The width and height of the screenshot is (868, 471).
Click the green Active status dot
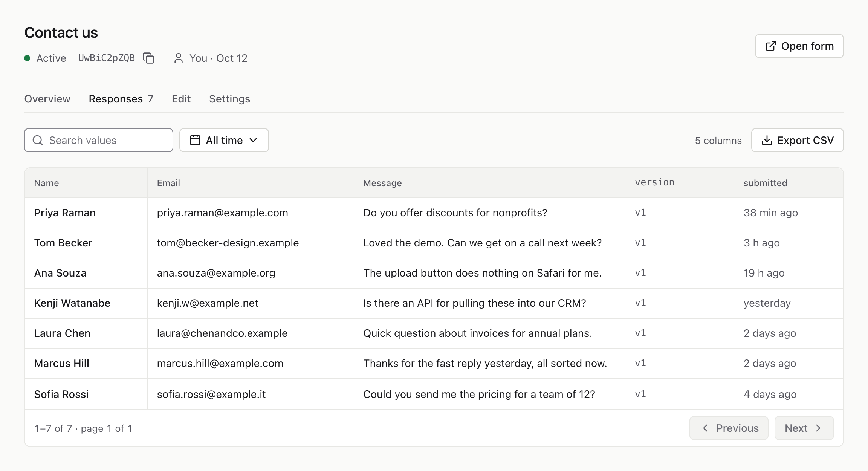tap(27, 58)
